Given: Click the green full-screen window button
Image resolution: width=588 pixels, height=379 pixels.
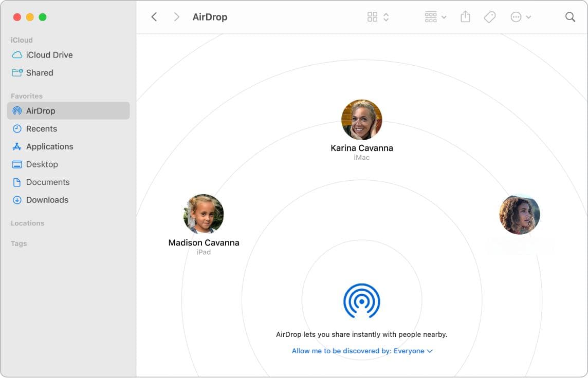Looking at the screenshot, I should pyautogui.click(x=43, y=17).
